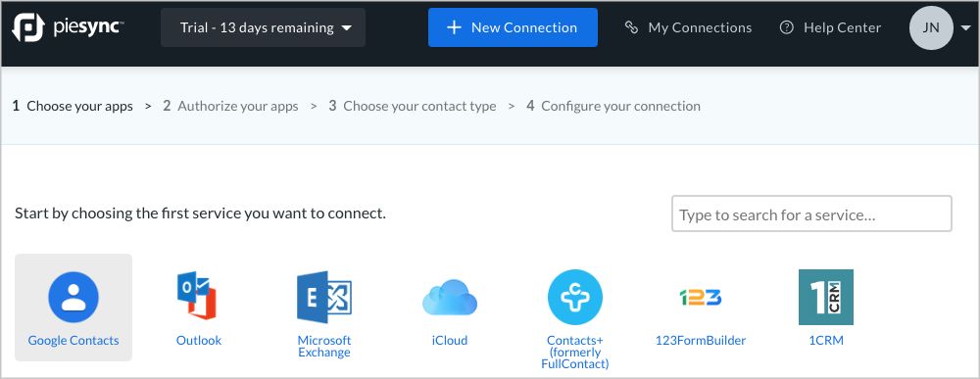The height and width of the screenshot is (379, 980).
Task: Select step 4 Configure your connection
Action: (613, 106)
